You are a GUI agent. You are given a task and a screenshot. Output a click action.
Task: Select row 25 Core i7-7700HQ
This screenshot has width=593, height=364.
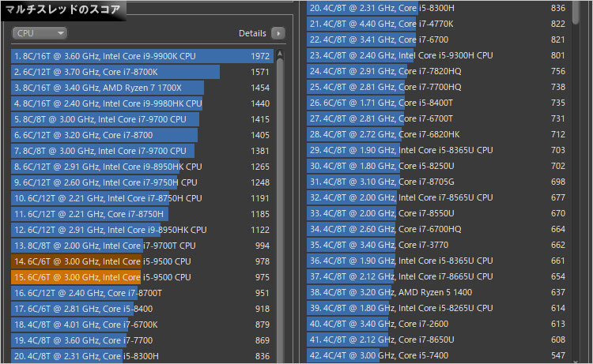click(x=438, y=87)
